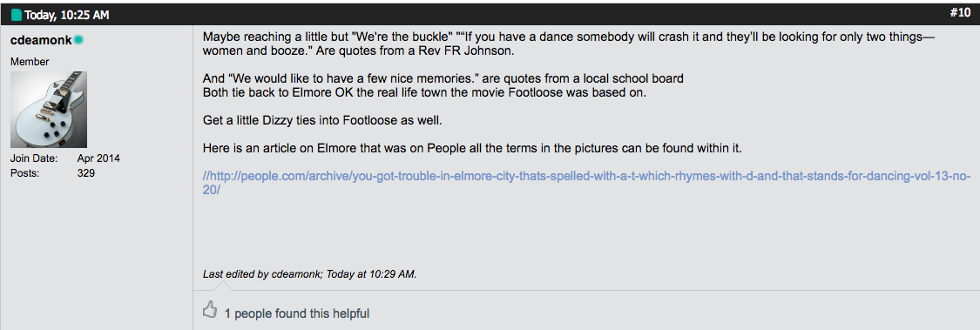Click the "Member" user title
Screen dimensions: 980x330
30,62
